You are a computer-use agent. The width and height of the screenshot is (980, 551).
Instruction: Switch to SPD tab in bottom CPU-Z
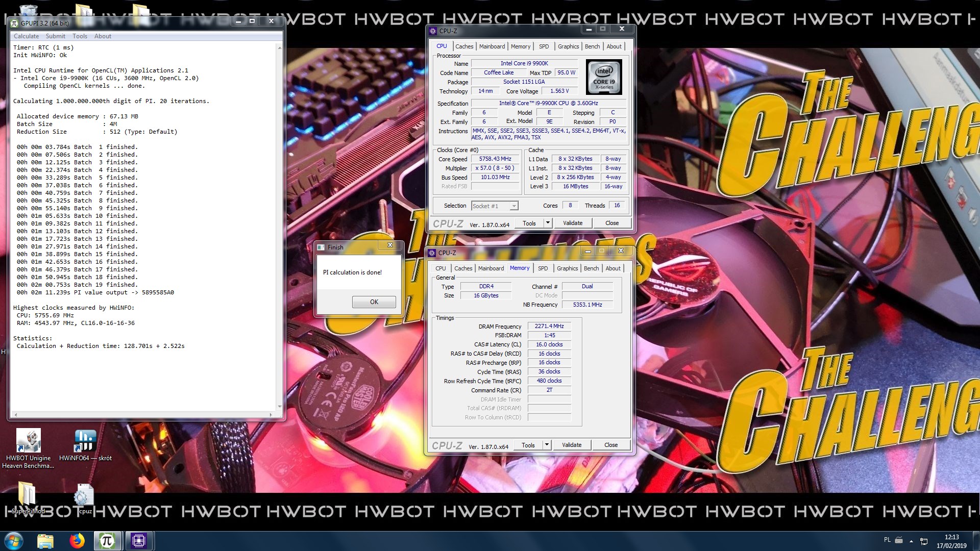click(543, 268)
